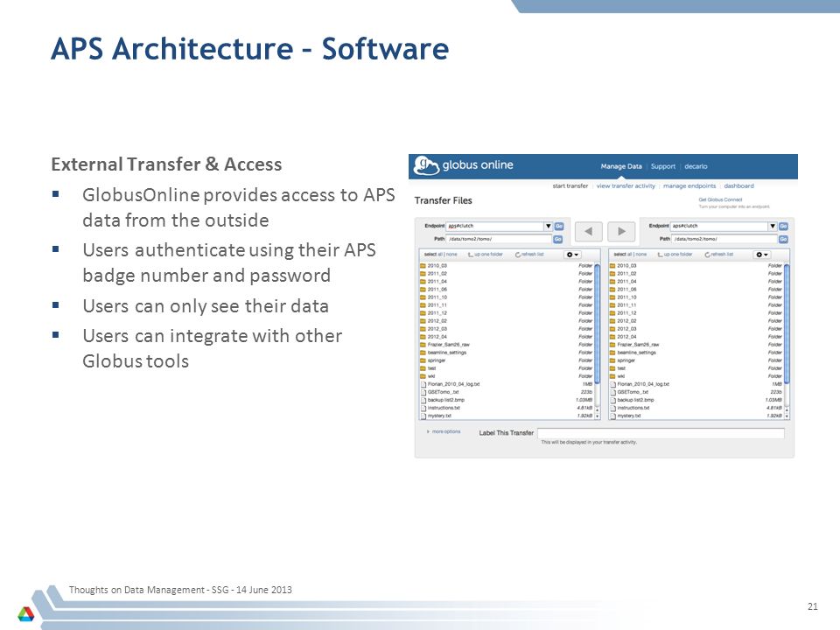Refresh the right pane file list

pyautogui.click(x=719, y=255)
